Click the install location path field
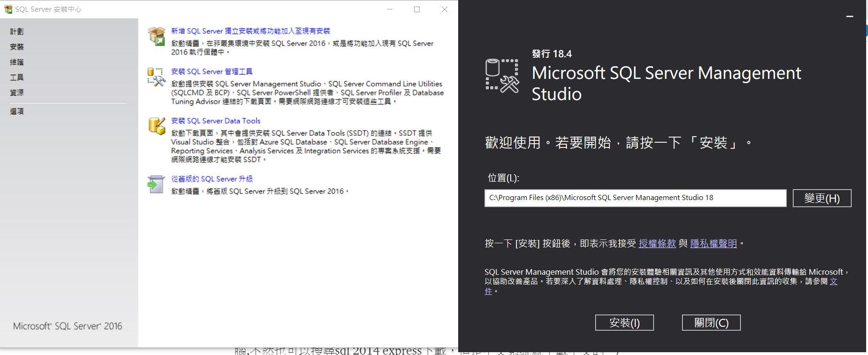The height and width of the screenshot is (355, 868). click(x=635, y=198)
